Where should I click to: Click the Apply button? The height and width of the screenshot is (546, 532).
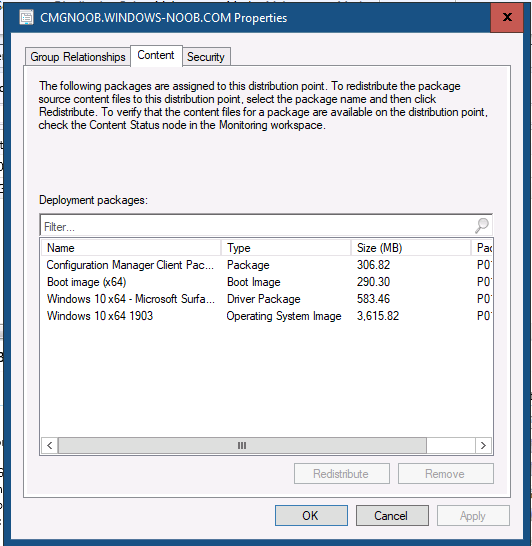pyautogui.click(x=473, y=516)
